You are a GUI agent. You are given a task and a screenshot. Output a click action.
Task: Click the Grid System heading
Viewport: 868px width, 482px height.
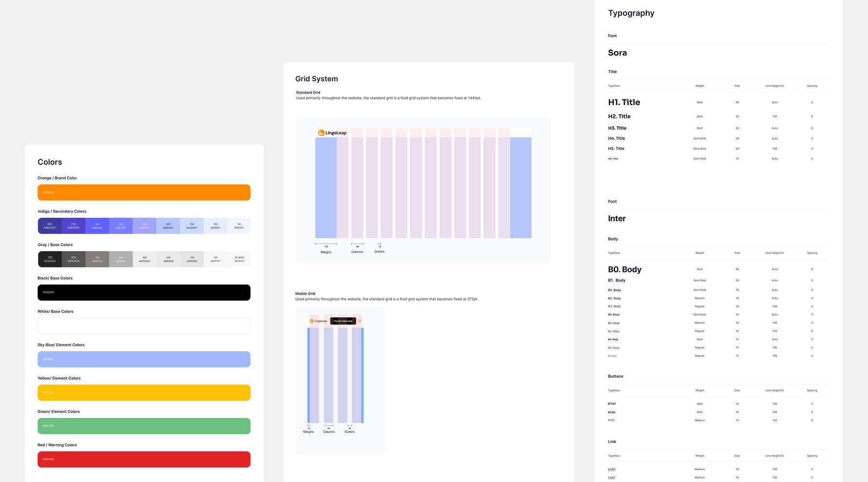316,79
